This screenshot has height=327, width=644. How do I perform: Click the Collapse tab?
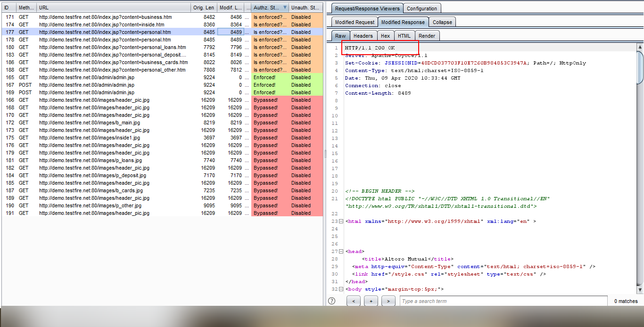(442, 22)
